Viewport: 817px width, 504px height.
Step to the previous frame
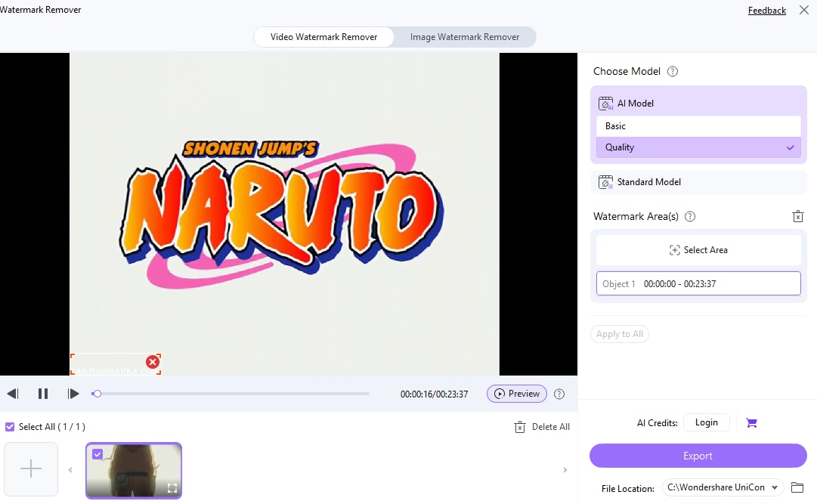(13, 394)
